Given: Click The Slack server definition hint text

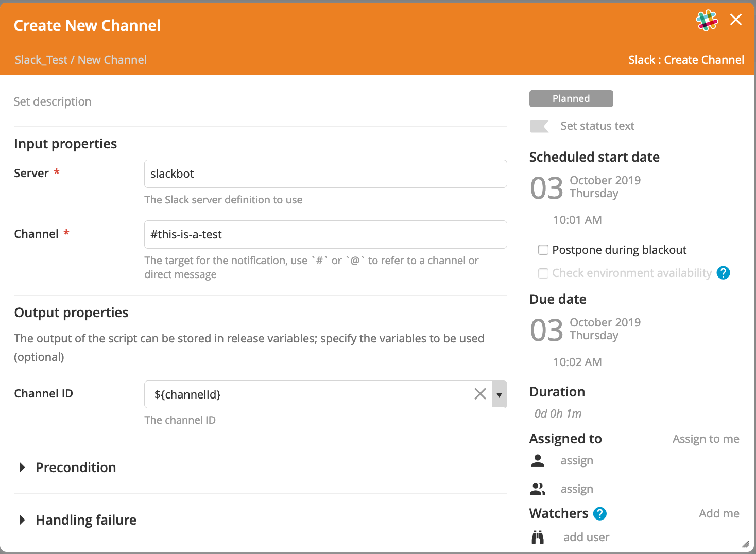Looking at the screenshot, I should [x=224, y=200].
